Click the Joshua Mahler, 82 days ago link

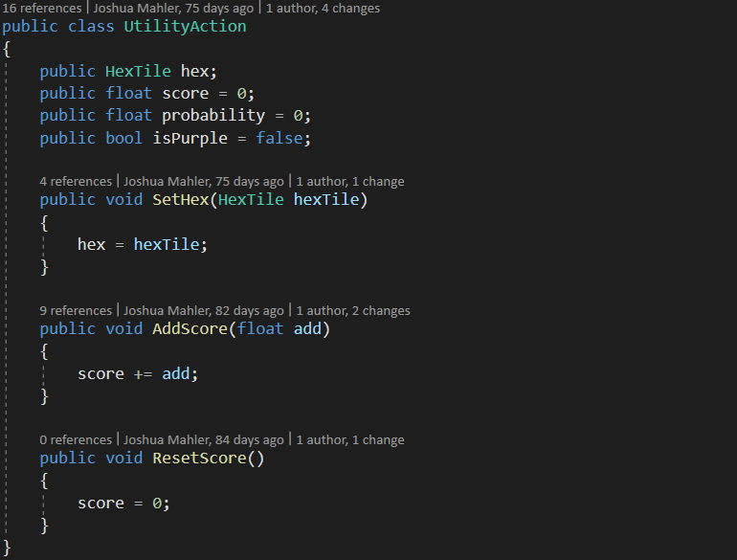coord(204,310)
